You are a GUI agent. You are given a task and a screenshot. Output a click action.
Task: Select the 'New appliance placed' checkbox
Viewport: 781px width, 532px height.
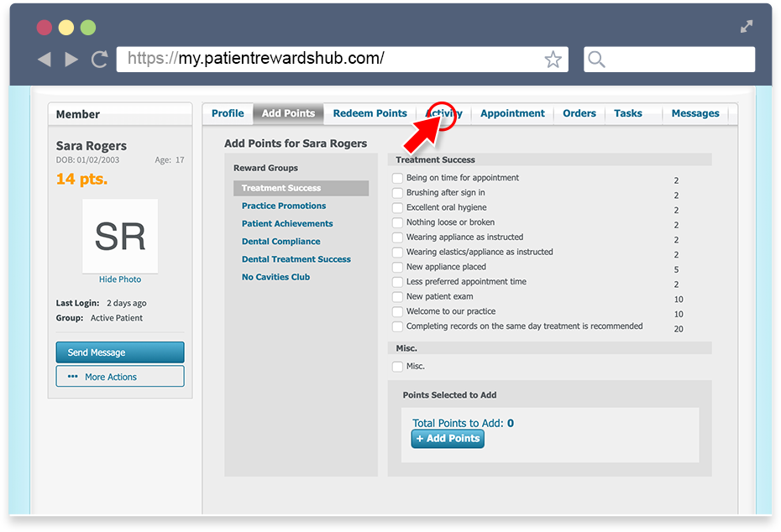coord(397,267)
